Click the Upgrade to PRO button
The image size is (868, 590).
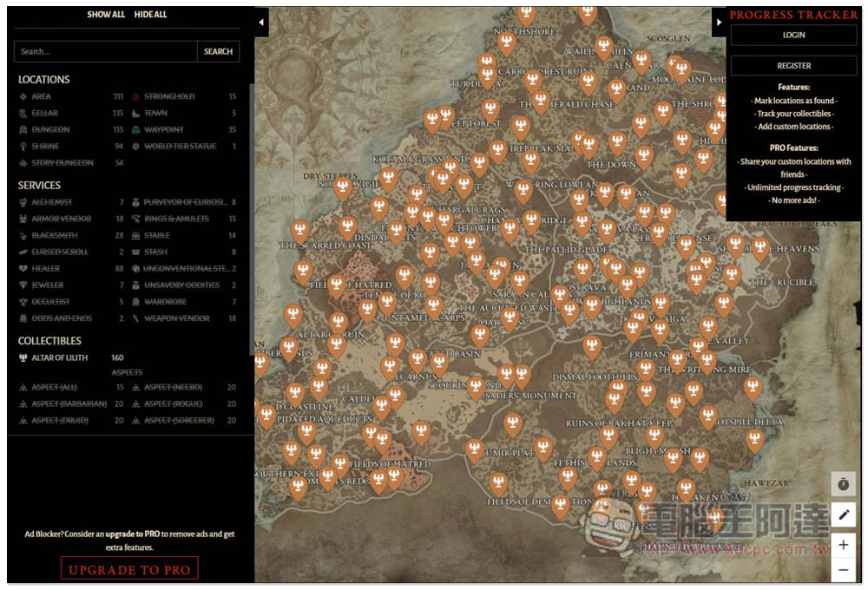click(129, 569)
